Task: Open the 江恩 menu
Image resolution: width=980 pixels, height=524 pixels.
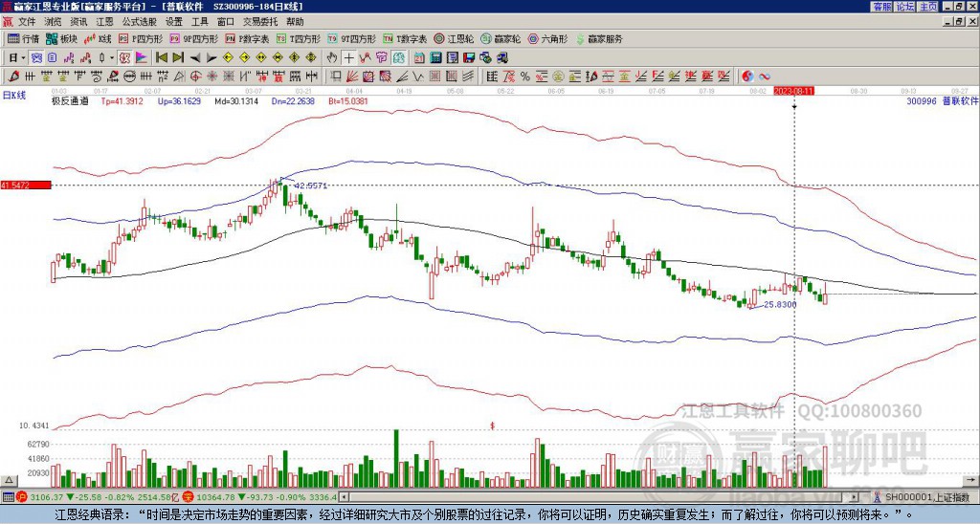Action: 104,22
